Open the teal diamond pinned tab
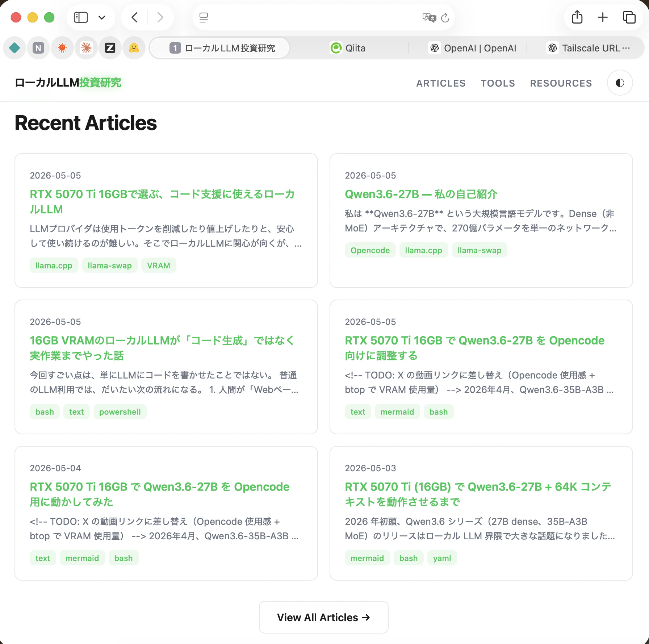 pyautogui.click(x=14, y=48)
